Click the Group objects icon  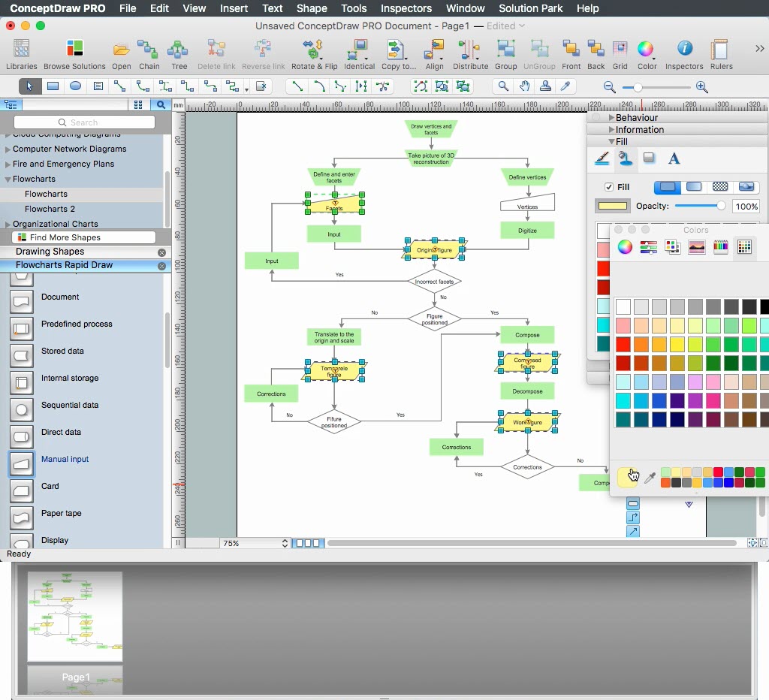coord(505,54)
